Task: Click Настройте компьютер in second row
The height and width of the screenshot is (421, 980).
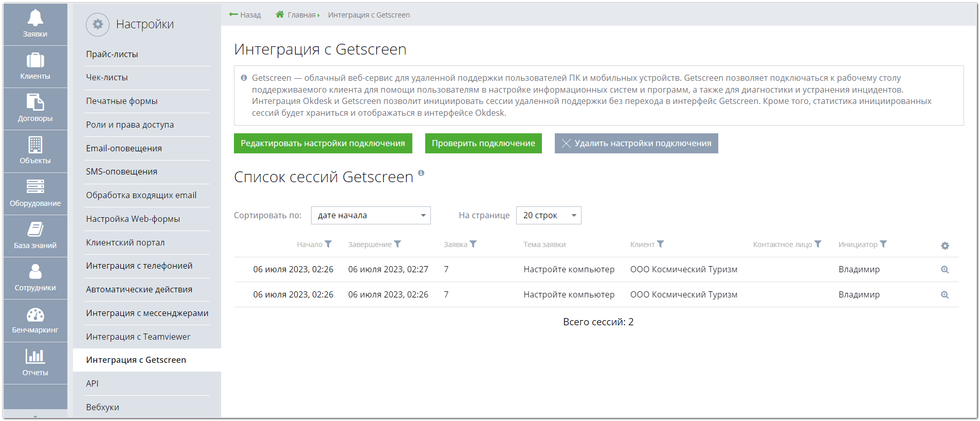Action: (569, 295)
